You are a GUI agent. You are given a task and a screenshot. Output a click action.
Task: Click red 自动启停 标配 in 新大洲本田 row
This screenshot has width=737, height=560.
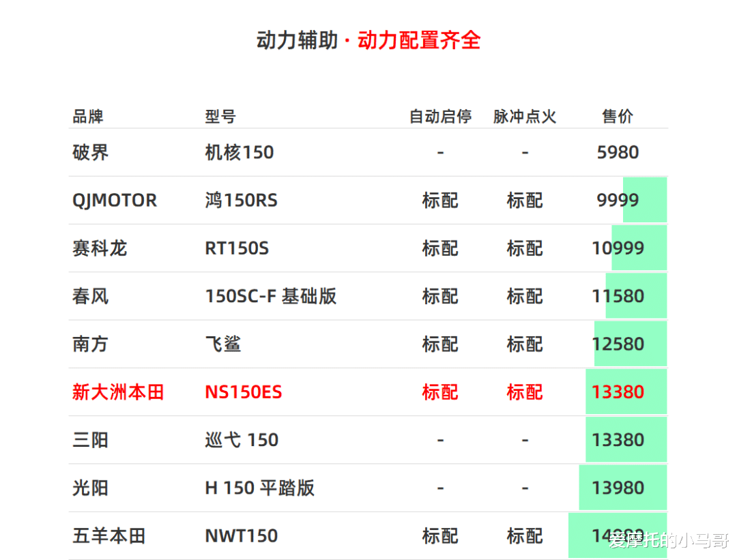coord(440,392)
